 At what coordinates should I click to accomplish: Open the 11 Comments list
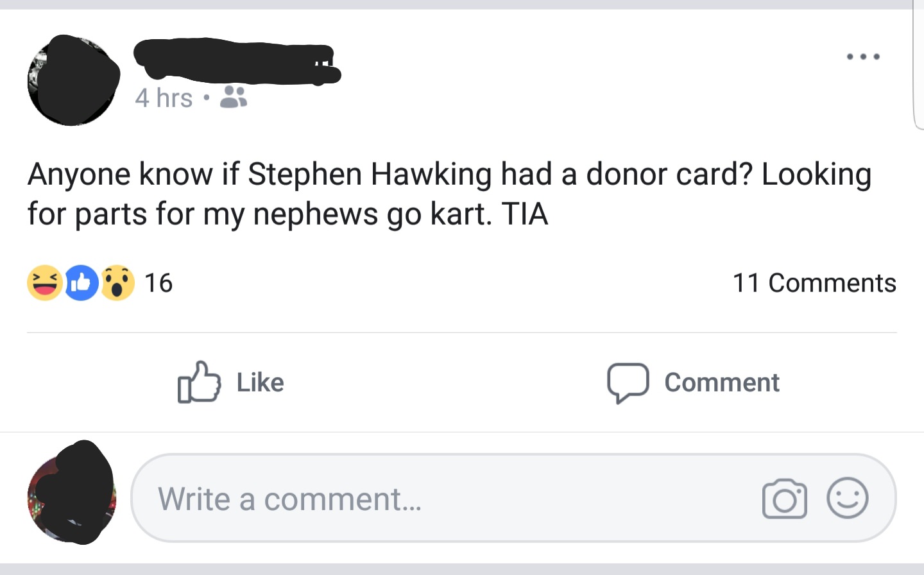tap(814, 283)
